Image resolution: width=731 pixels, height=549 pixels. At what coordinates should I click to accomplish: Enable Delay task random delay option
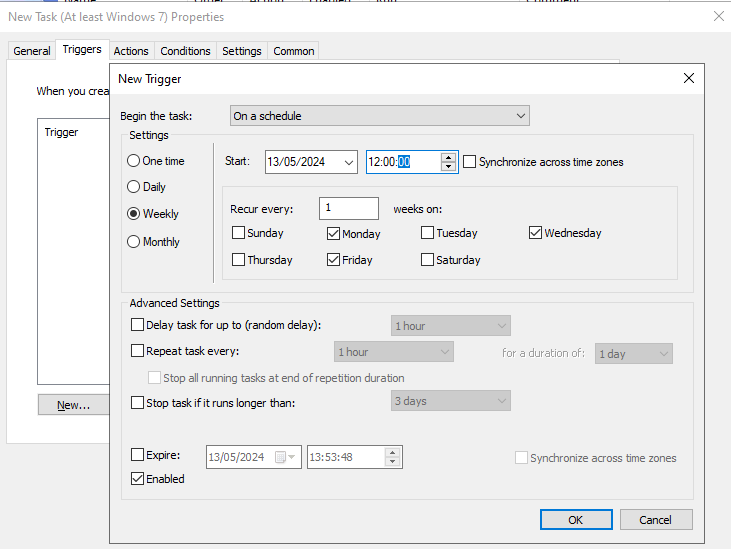click(138, 325)
